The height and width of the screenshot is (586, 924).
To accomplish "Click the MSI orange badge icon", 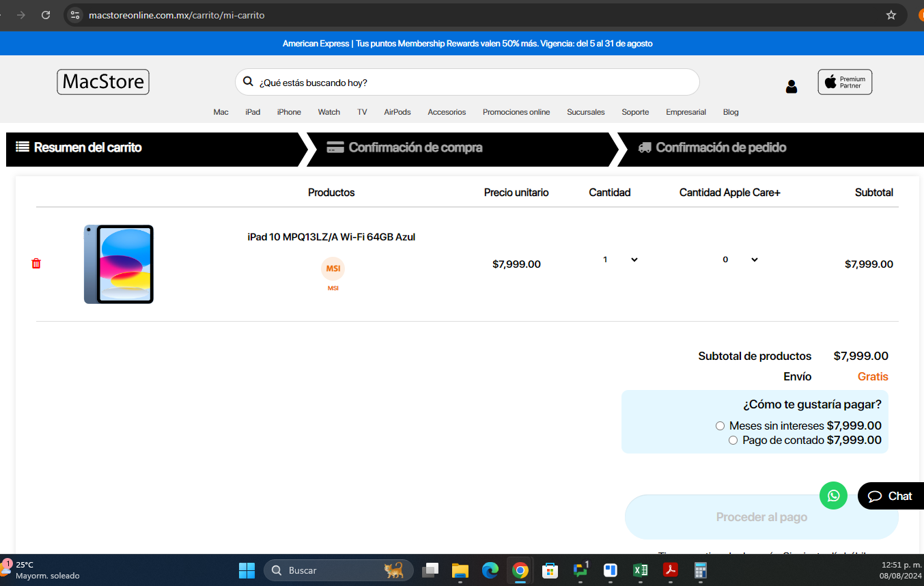I will (333, 268).
